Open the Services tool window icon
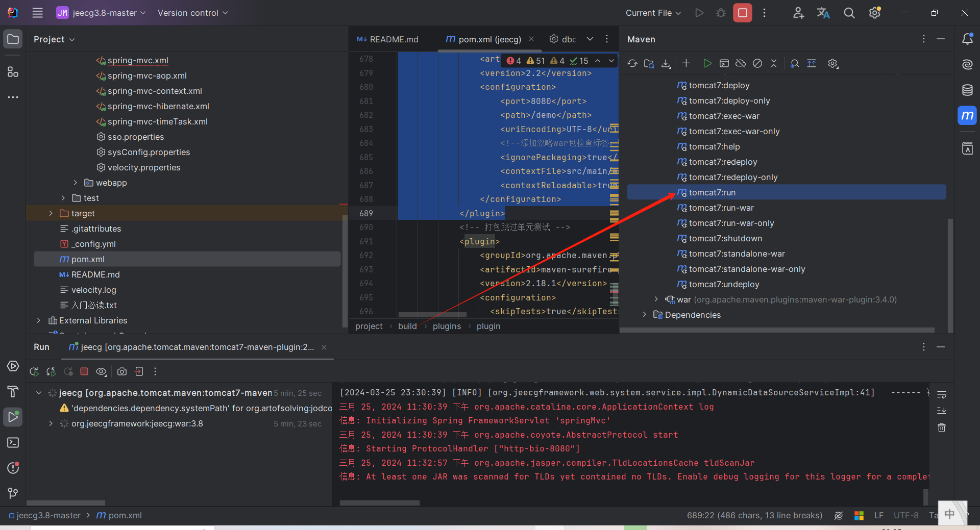Screen dimensions: 980x530 click(x=13, y=366)
